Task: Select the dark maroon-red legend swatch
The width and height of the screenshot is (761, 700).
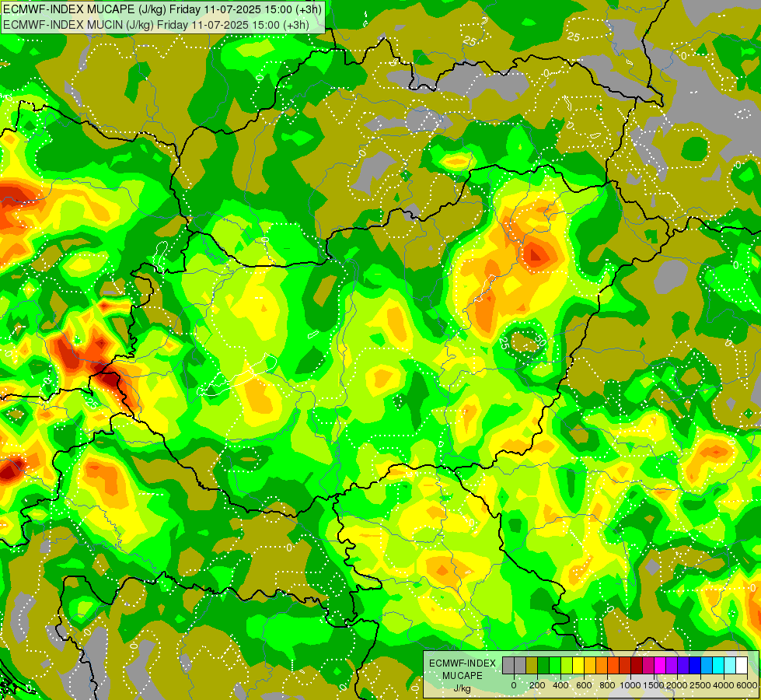Action: click(637, 666)
